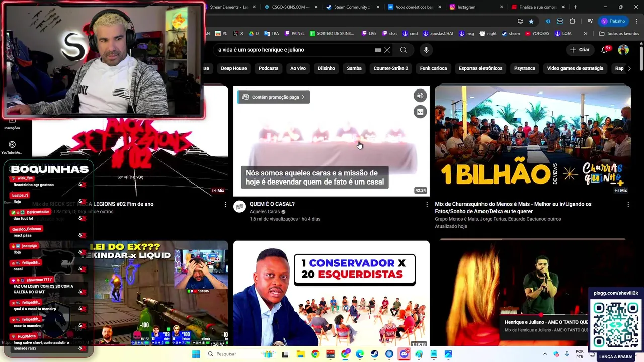The width and height of the screenshot is (644, 362).
Task: Open File Explorer from the taskbar
Action: click(300, 354)
